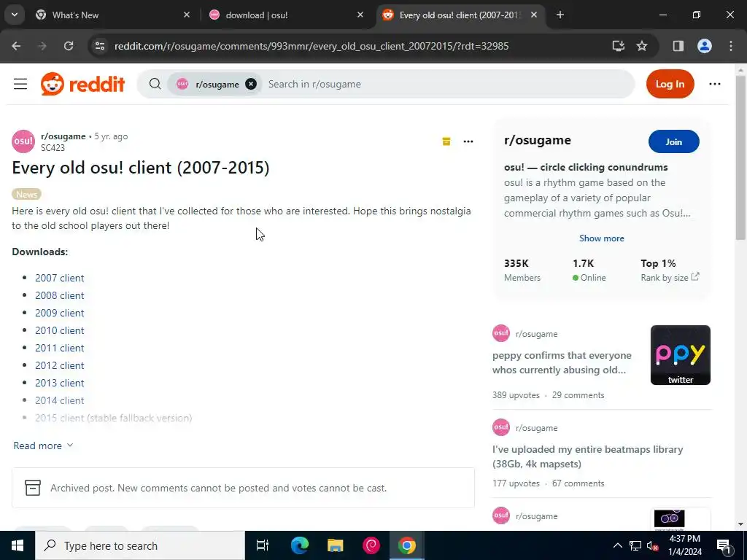Screen dimensions: 747x560
Task: Open the beatmaps library post
Action: (588, 456)
